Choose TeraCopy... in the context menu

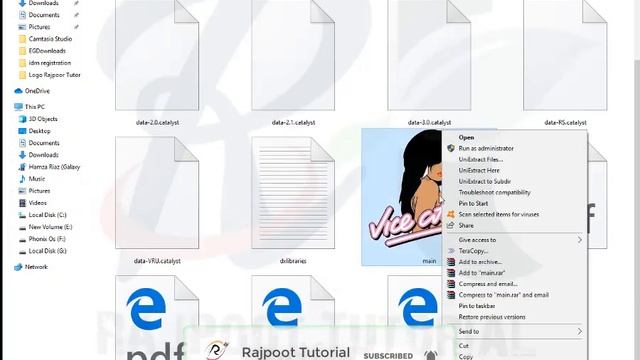(473, 251)
